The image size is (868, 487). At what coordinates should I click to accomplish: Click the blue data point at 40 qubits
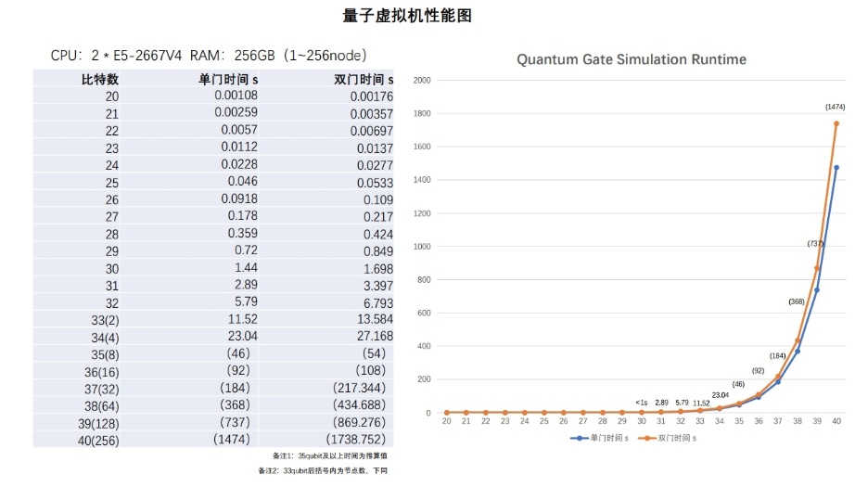(836, 168)
